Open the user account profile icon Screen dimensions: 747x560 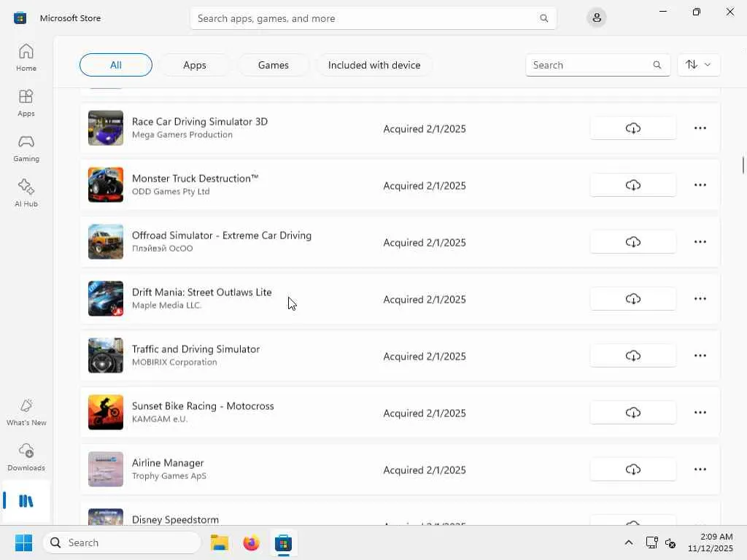click(597, 18)
